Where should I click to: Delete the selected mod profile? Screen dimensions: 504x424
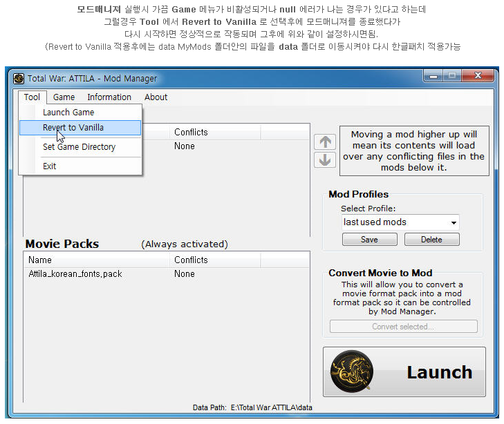(431, 240)
